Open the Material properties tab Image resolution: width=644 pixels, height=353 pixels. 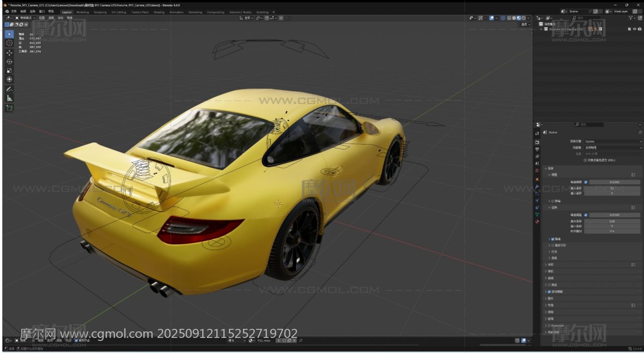tap(537, 221)
